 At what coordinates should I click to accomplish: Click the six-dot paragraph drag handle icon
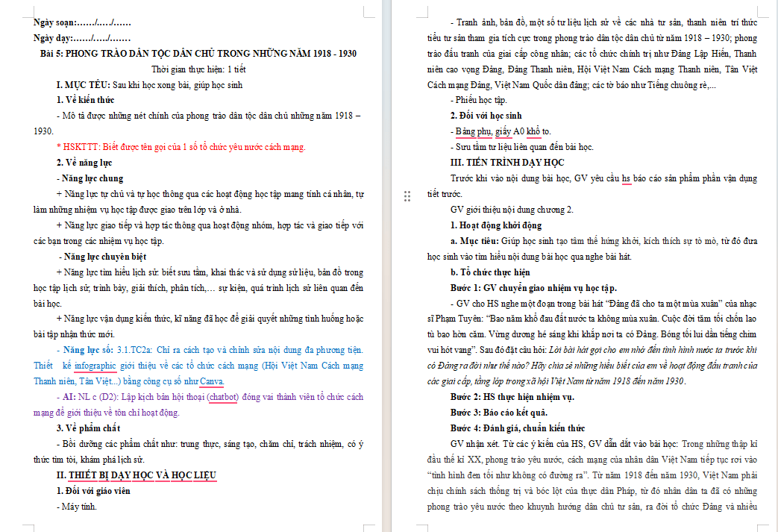(x=407, y=196)
